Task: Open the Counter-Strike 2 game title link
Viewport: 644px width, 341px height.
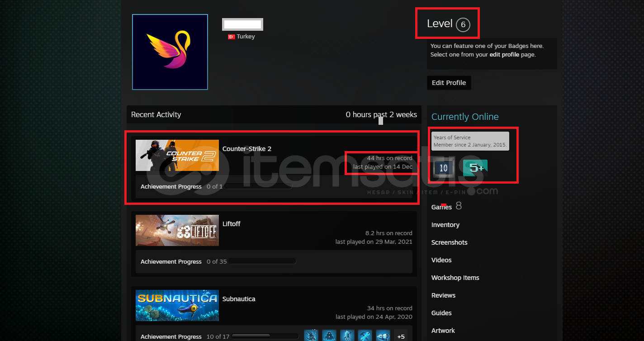Action: [x=247, y=149]
